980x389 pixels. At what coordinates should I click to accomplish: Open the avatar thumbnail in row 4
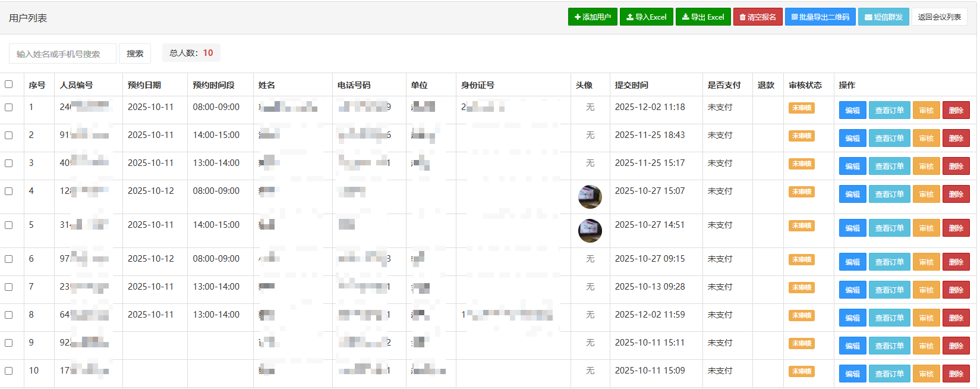tap(590, 197)
